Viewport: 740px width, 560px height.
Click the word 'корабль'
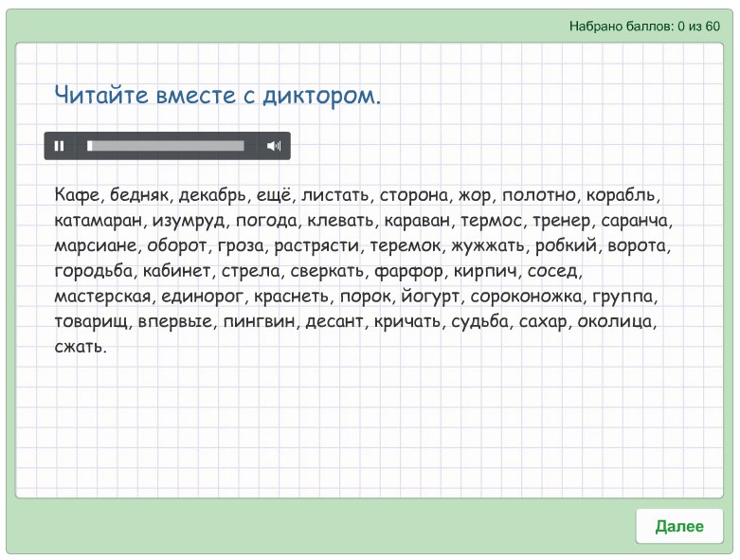click(x=620, y=195)
